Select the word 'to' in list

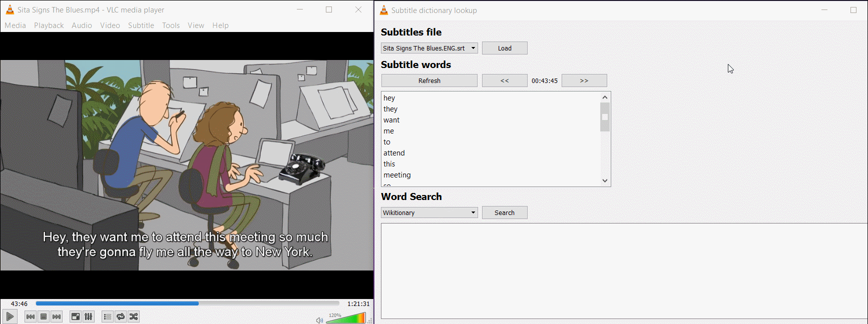pyautogui.click(x=387, y=142)
